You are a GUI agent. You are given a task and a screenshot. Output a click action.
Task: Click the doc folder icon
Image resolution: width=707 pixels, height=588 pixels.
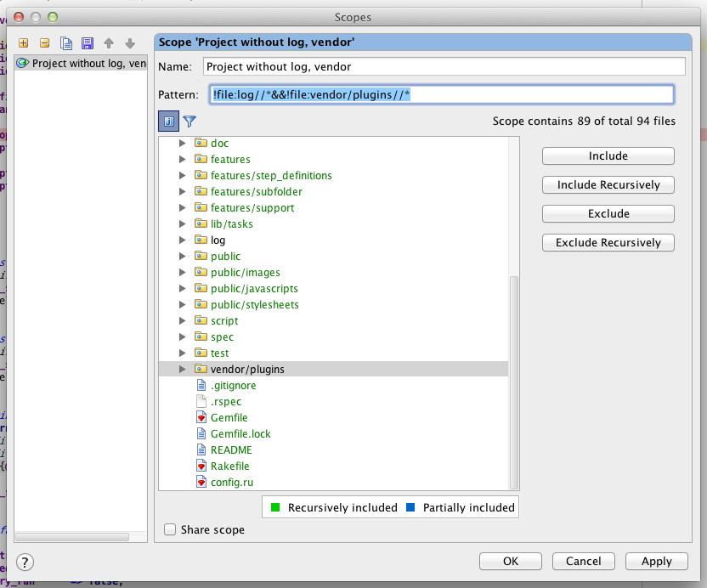point(201,143)
